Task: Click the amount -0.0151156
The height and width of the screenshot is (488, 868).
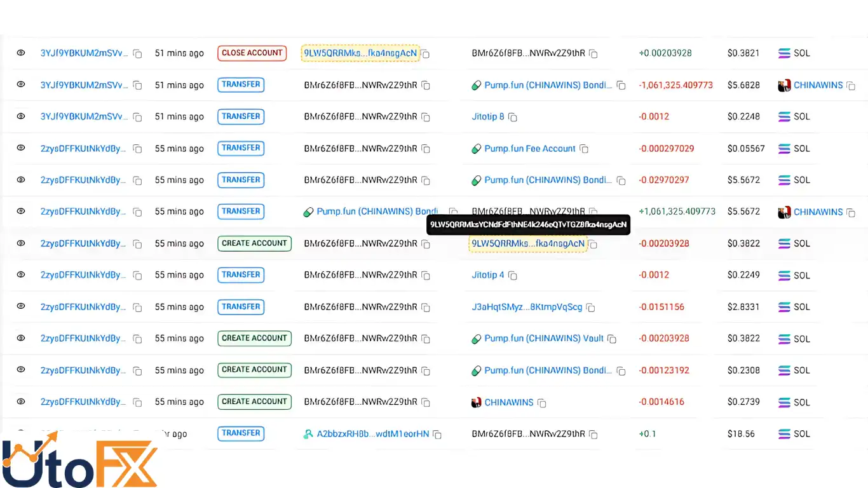Action: (x=661, y=307)
